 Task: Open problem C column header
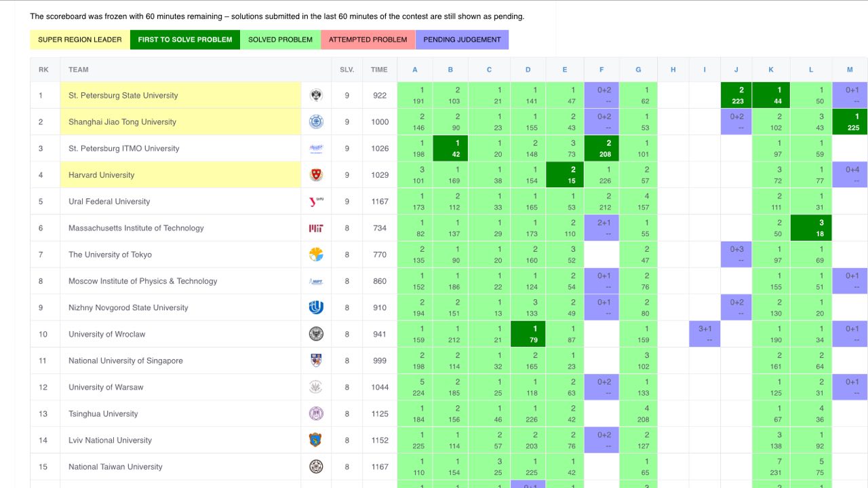coord(489,69)
